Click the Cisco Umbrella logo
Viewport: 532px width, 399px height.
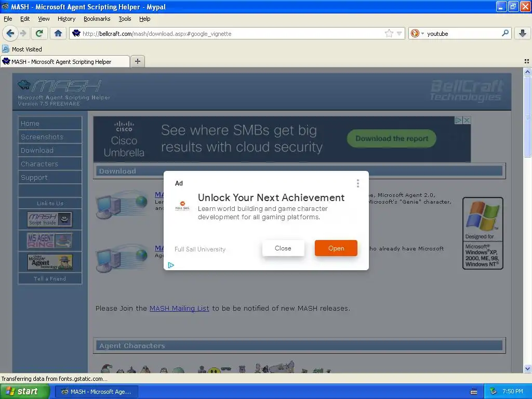pos(124,139)
